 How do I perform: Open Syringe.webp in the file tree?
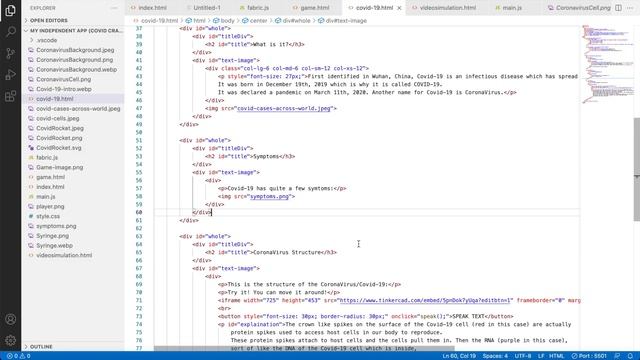coord(73,246)
